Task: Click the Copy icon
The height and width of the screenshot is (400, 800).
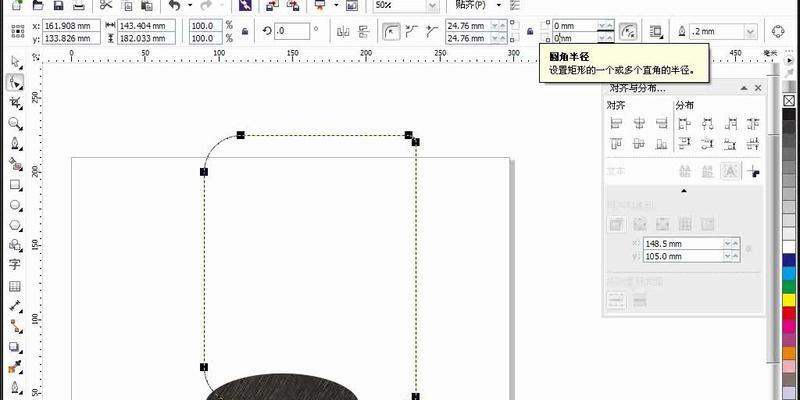Action: tap(127, 6)
